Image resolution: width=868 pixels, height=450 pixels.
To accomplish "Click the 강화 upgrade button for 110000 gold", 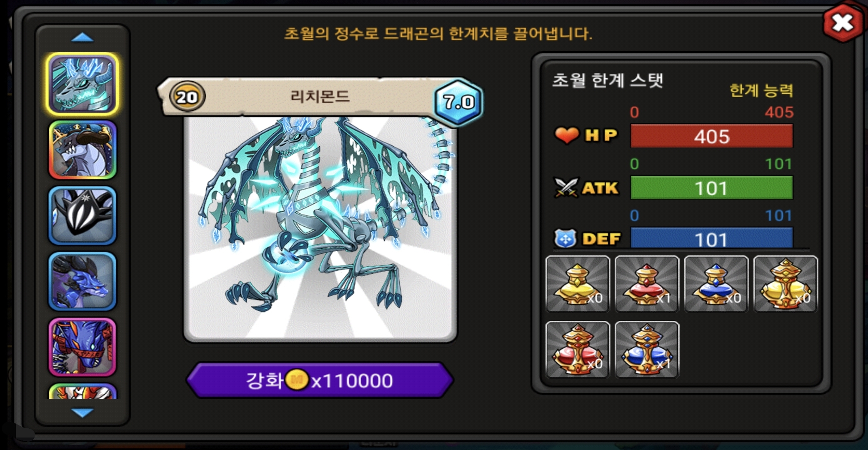I will coord(320,380).
